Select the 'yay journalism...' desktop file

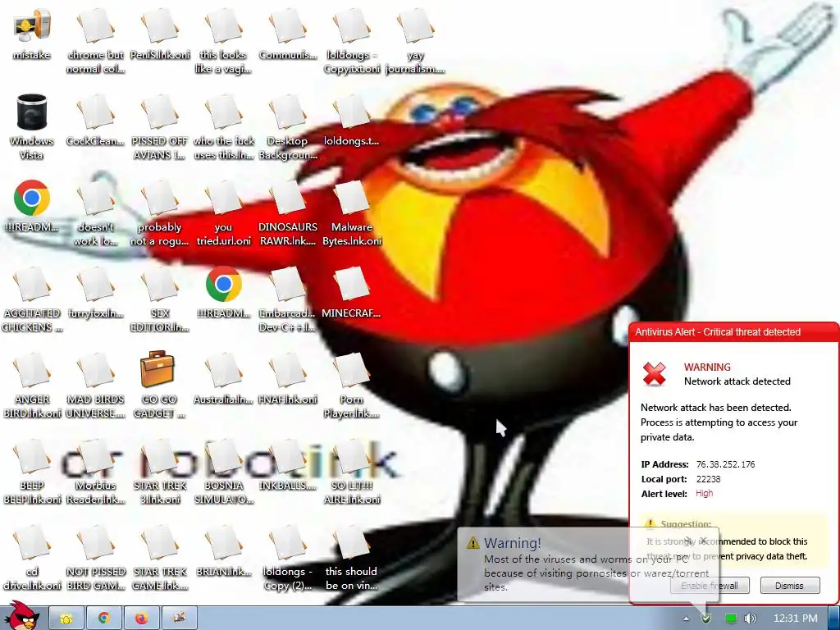click(x=415, y=40)
